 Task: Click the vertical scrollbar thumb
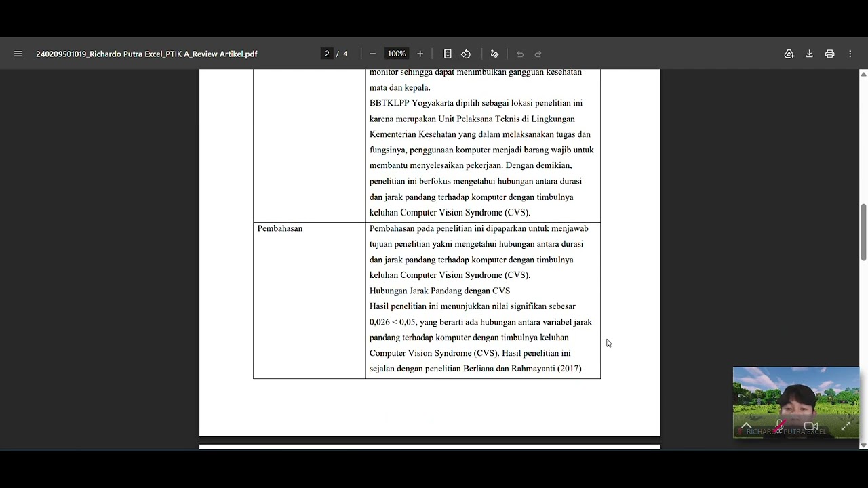(863, 232)
